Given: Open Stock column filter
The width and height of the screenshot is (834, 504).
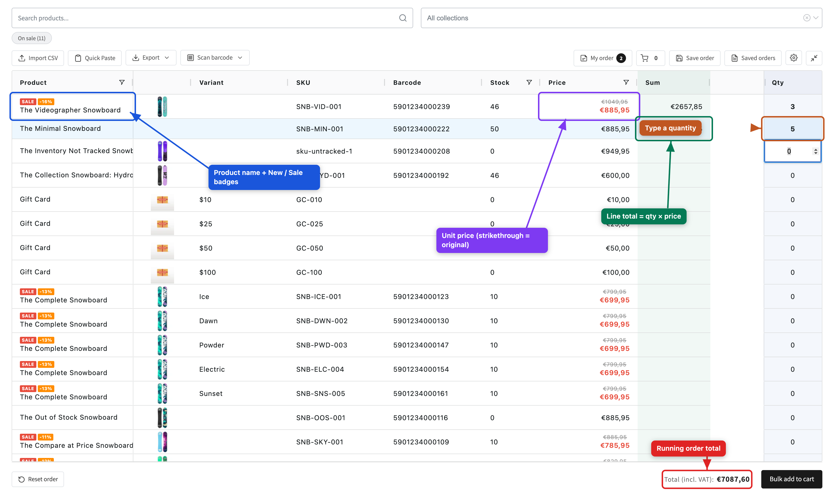Looking at the screenshot, I should (x=529, y=82).
